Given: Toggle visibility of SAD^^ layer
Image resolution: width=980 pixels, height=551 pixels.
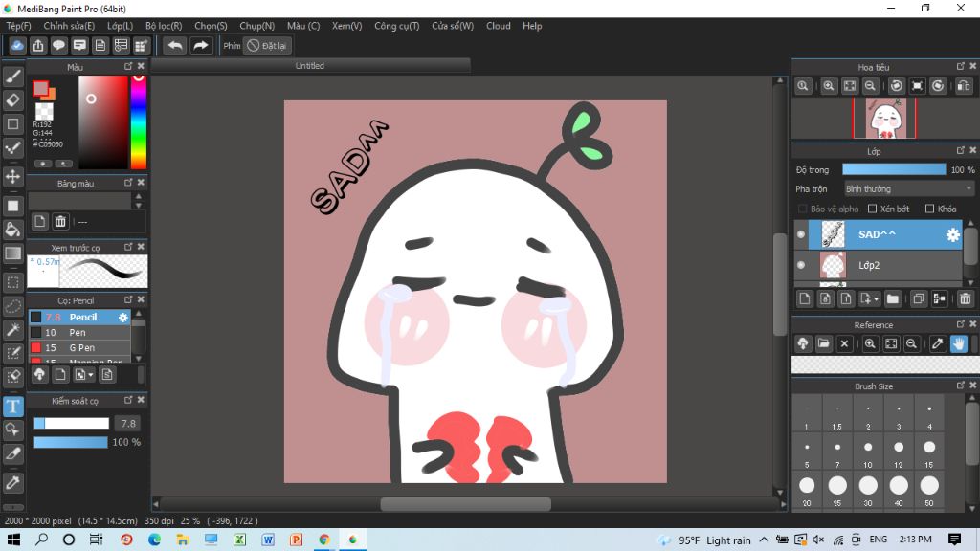Looking at the screenshot, I should 801,234.
